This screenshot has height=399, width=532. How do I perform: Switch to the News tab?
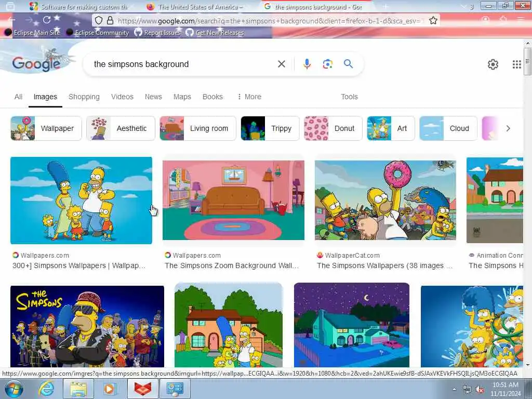click(x=153, y=97)
